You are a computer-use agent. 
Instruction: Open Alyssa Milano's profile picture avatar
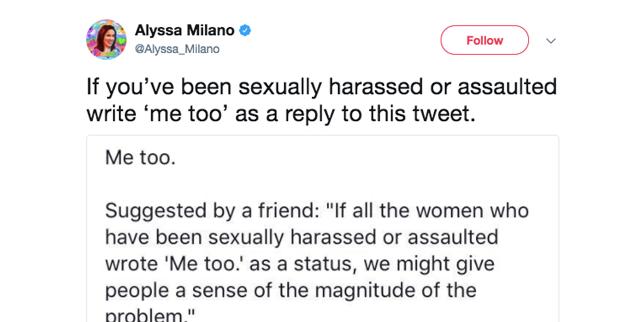[x=106, y=40]
